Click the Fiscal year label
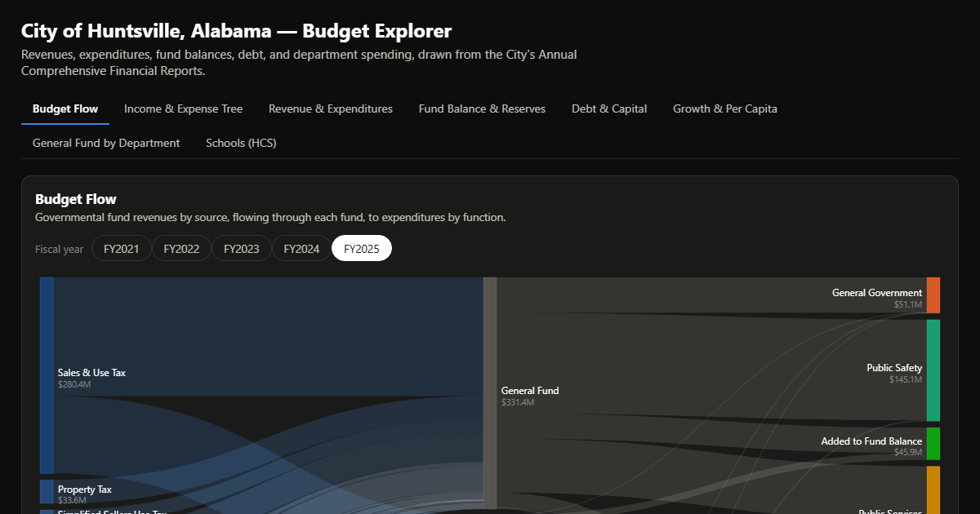980x514 pixels. (x=59, y=249)
